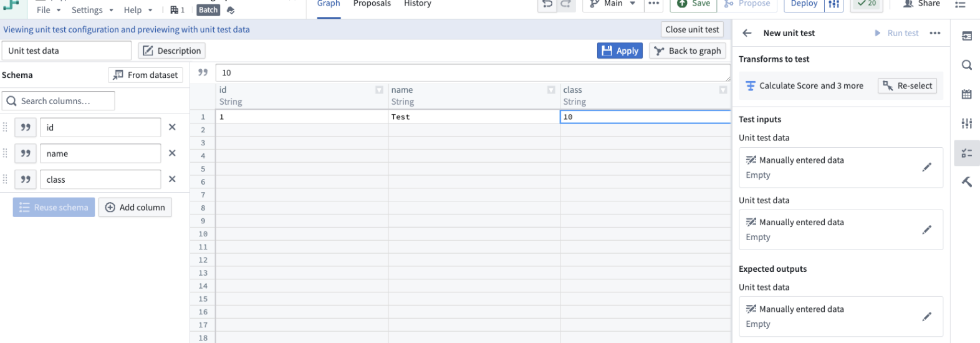Click the organization count icon

[178, 10]
